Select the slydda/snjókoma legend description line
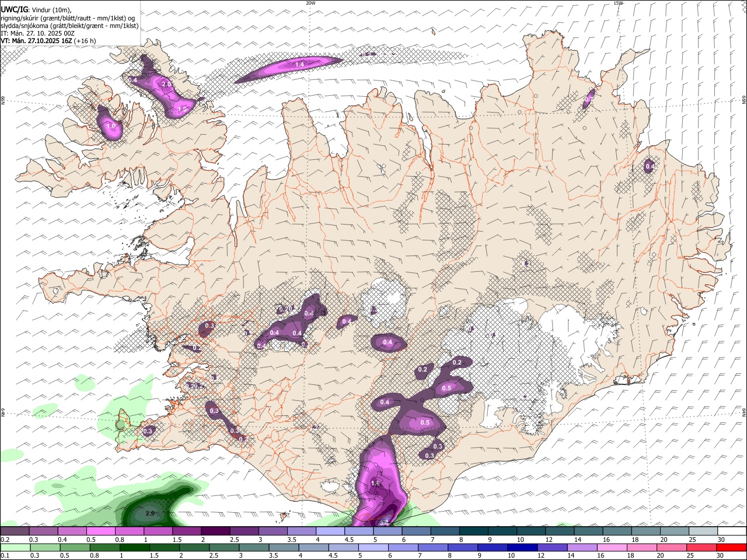Screen dimensions: 747x560 point(69,26)
